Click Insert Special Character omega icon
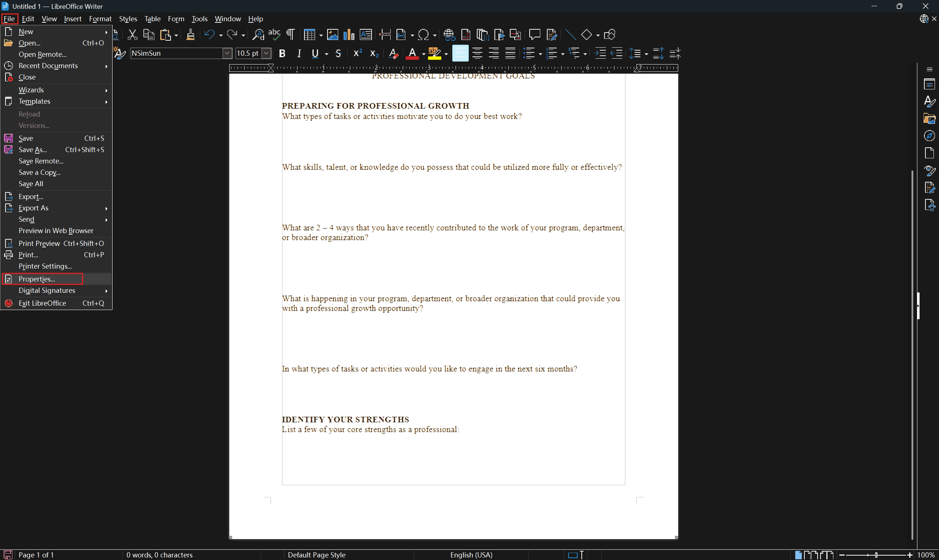This screenshot has height=560, width=939. (424, 35)
